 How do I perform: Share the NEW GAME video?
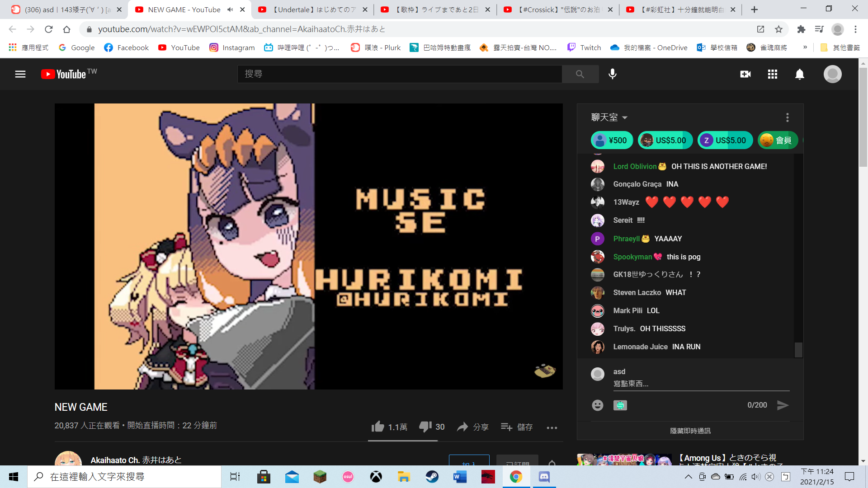coord(472,427)
